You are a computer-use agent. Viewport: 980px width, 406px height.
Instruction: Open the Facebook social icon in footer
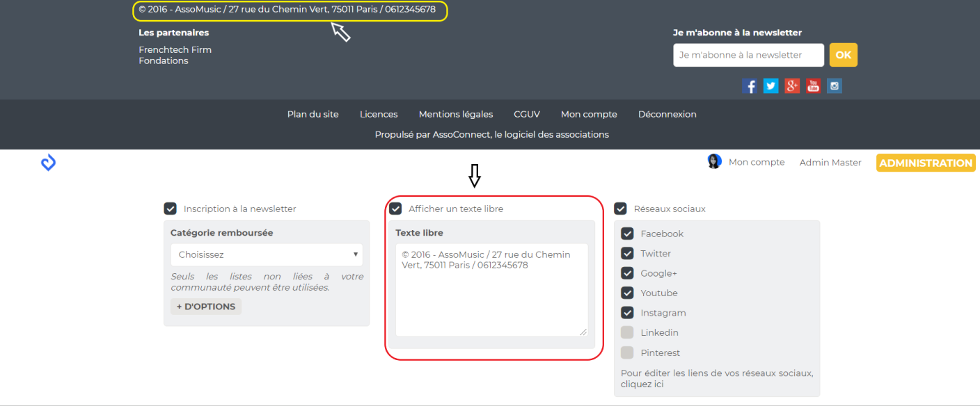(750, 86)
